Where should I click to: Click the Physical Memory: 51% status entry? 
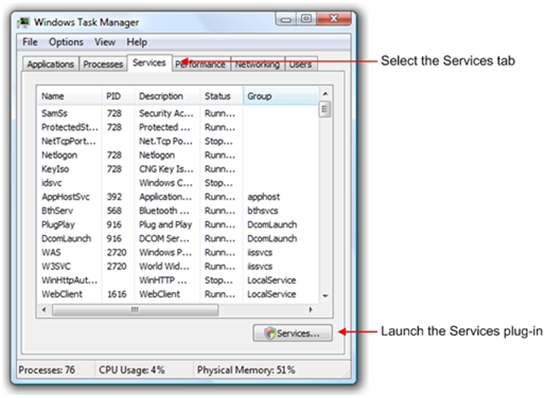tap(246, 370)
